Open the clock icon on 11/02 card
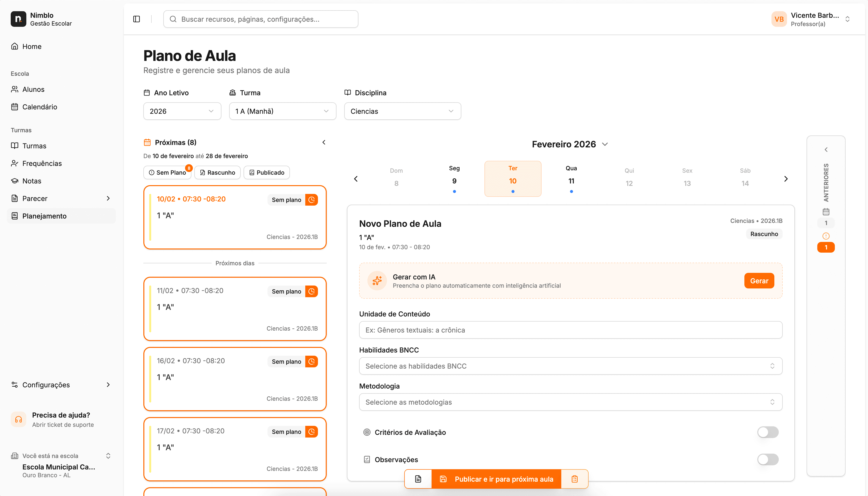 (311, 292)
